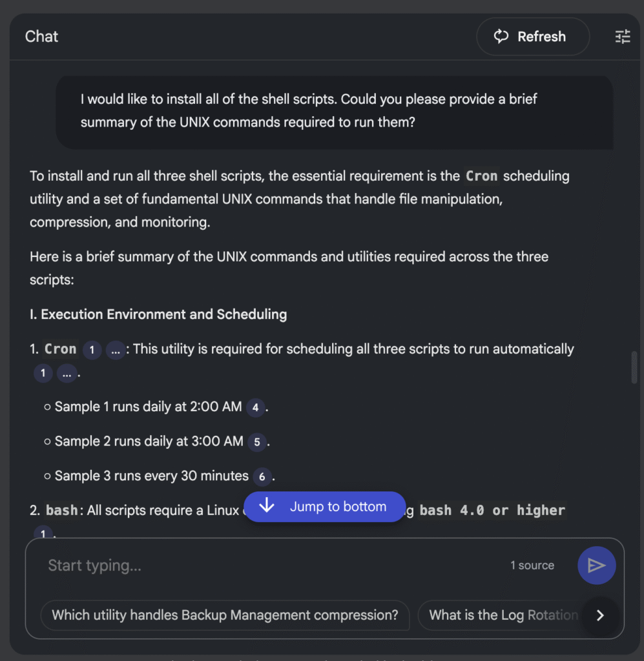Click the down arrow in Jump button

click(x=266, y=507)
